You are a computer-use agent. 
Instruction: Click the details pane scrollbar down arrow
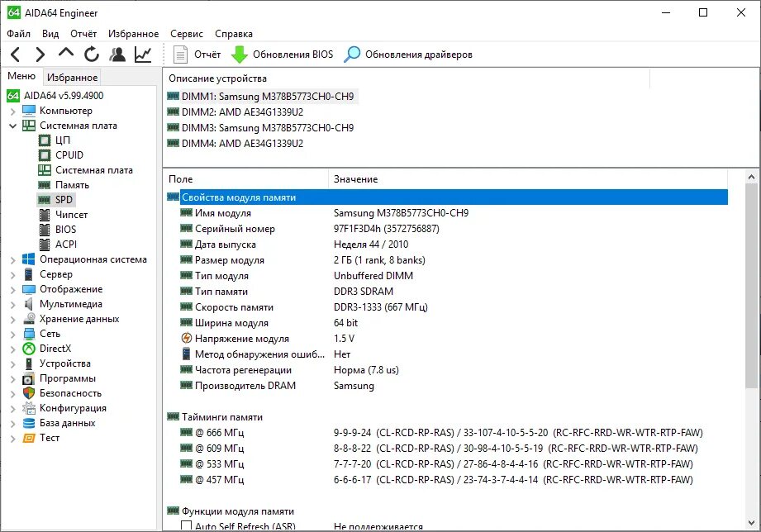[x=751, y=523]
